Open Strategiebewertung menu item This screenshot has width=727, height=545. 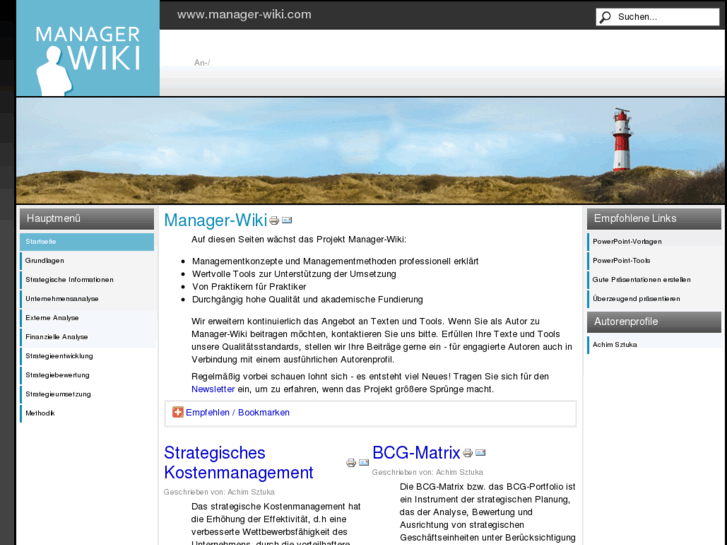pos(87,375)
